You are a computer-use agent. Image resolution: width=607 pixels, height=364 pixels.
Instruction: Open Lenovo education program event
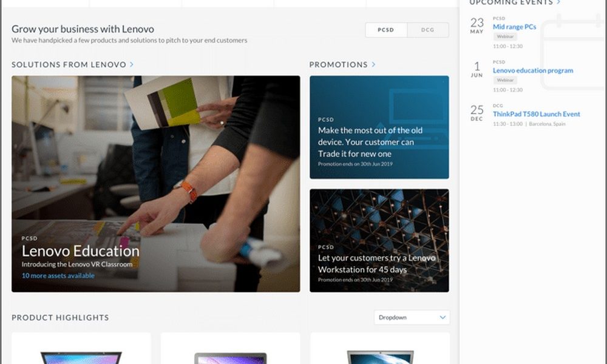coord(533,70)
